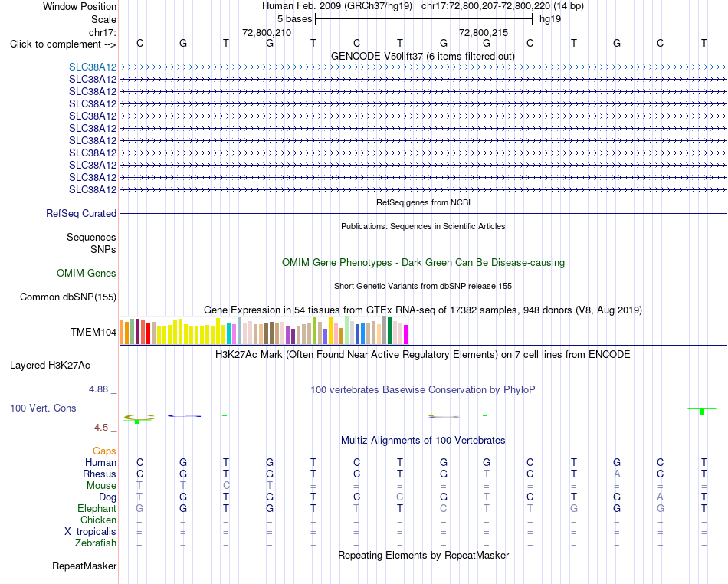The height and width of the screenshot is (584, 728).
Task: Click the GTEx 'Gene Expression in 54 tissues' title
Action: [x=423, y=310]
